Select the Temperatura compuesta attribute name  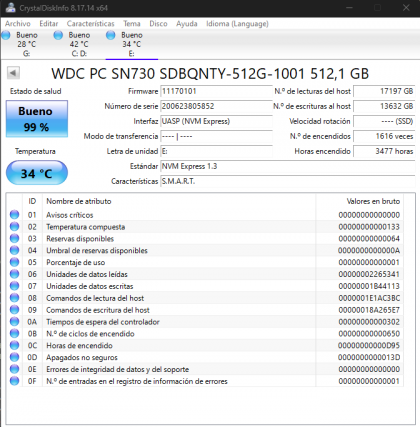[x=86, y=227]
